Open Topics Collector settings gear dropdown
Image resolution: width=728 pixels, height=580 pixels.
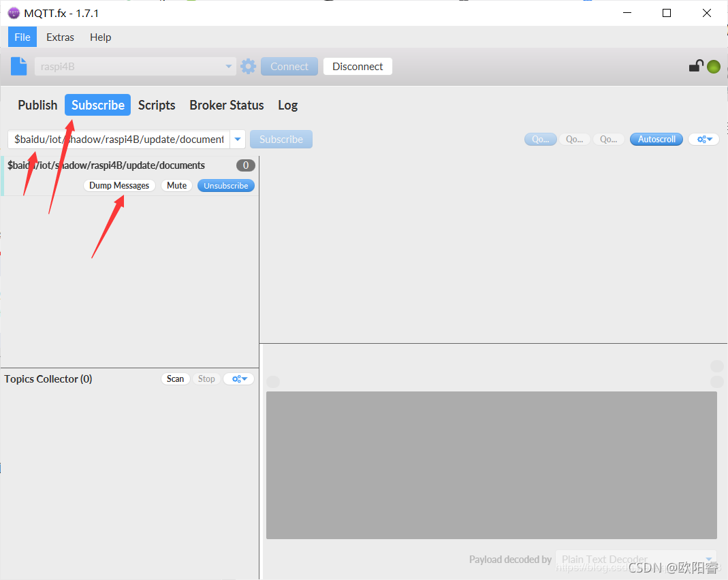point(239,379)
